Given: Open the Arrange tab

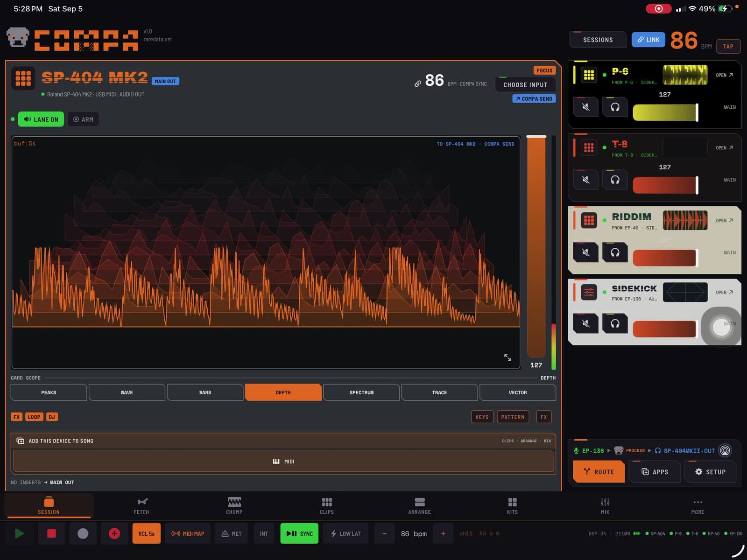Looking at the screenshot, I should tap(419, 506).
